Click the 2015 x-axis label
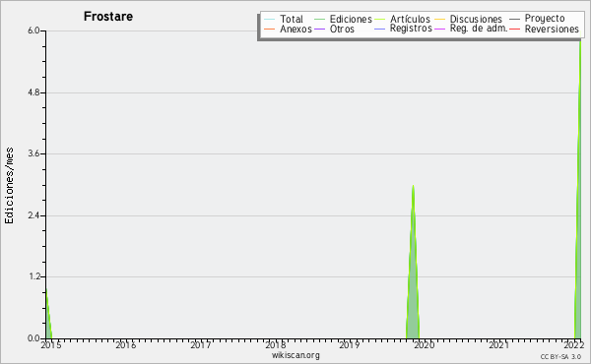Viewport: 591px width, 364px height. coord(51,344)
